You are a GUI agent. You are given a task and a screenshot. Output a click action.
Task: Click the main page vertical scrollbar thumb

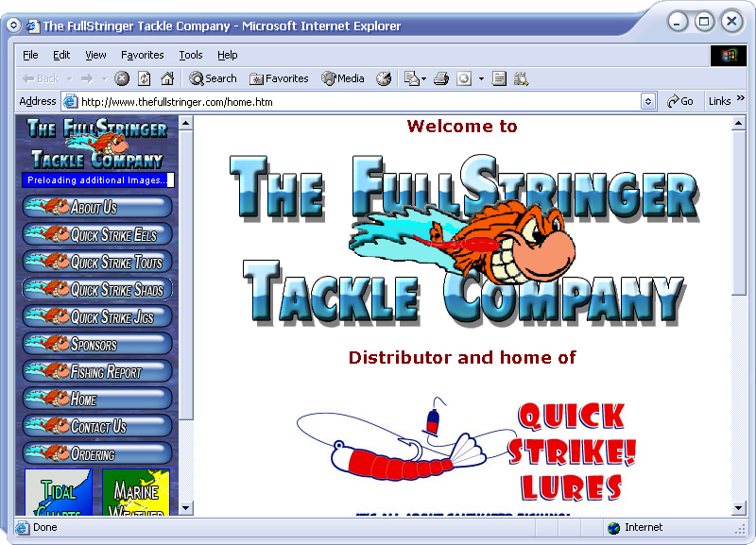[739, 213]
